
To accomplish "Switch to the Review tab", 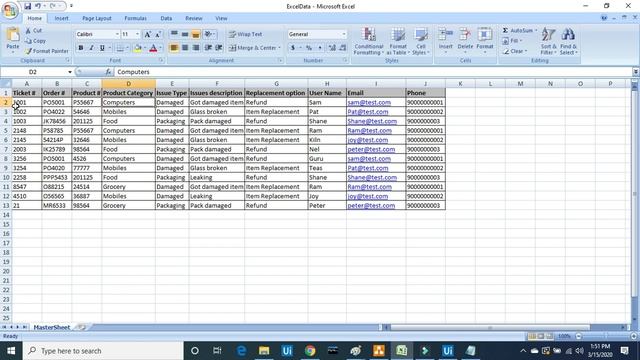I will coord(194,18).
